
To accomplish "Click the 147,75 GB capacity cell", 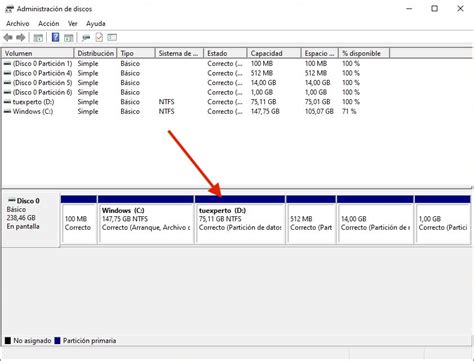I will click(x=265, y=112).
